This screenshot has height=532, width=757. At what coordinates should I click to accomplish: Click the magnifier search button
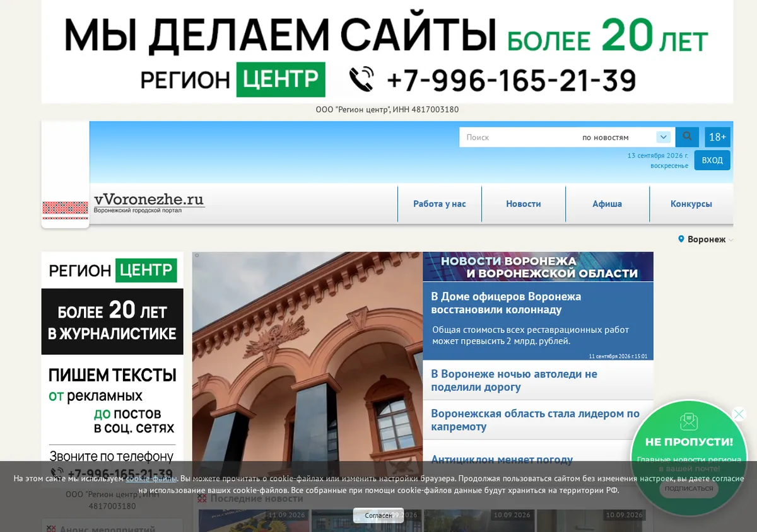[x=687, y=137]
